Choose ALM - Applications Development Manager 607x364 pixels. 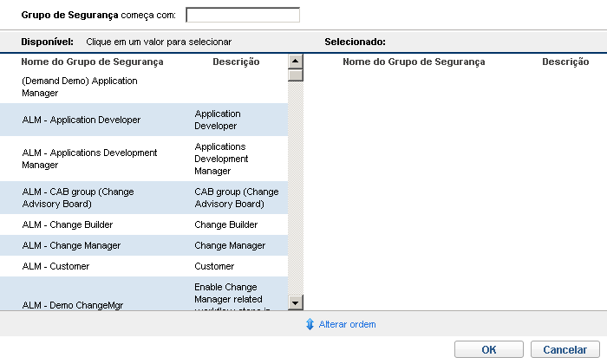89,158
